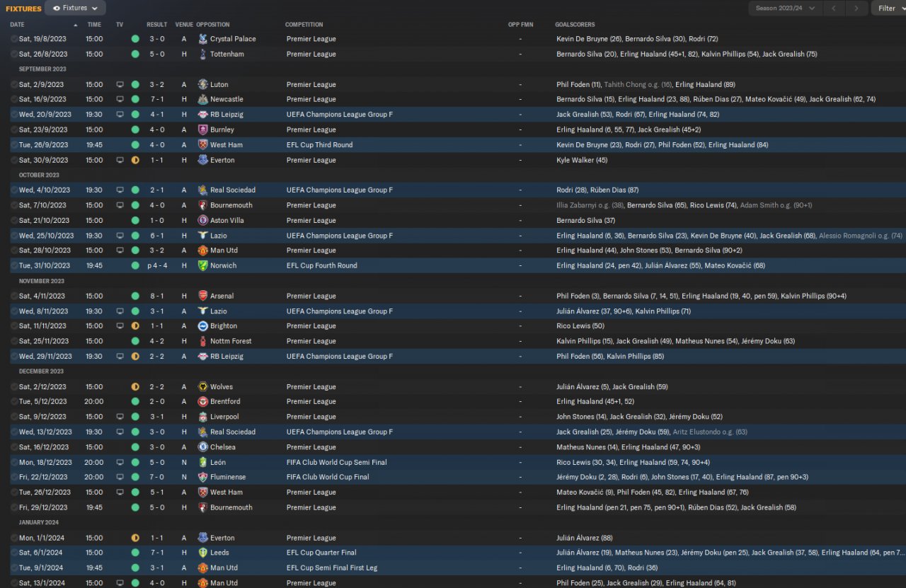The width and height of the screenshot is (906, 588).
Task: Click the Brentford club badge
Action: pyautogui.click(x=203, y=401)
